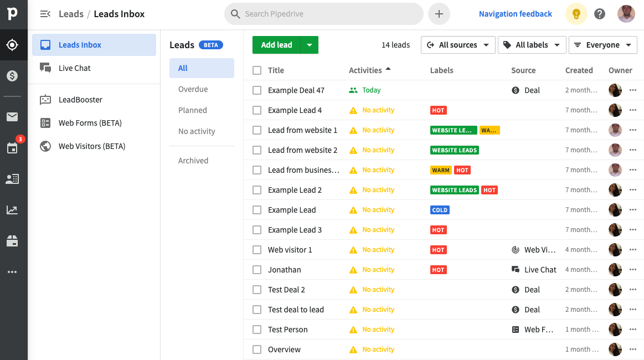Viewport: 644px width, 360px height.
Task: Check the Jonathan checkbox
Action: (257, 270)
